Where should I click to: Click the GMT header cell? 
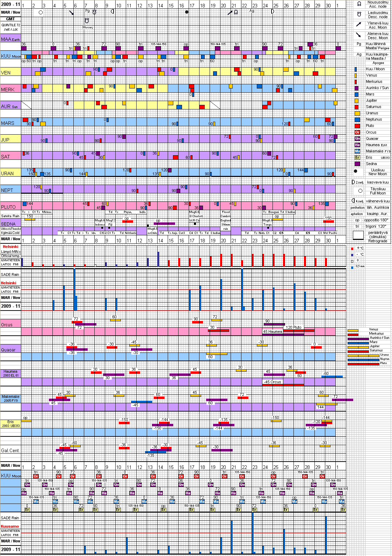(10, 19)
